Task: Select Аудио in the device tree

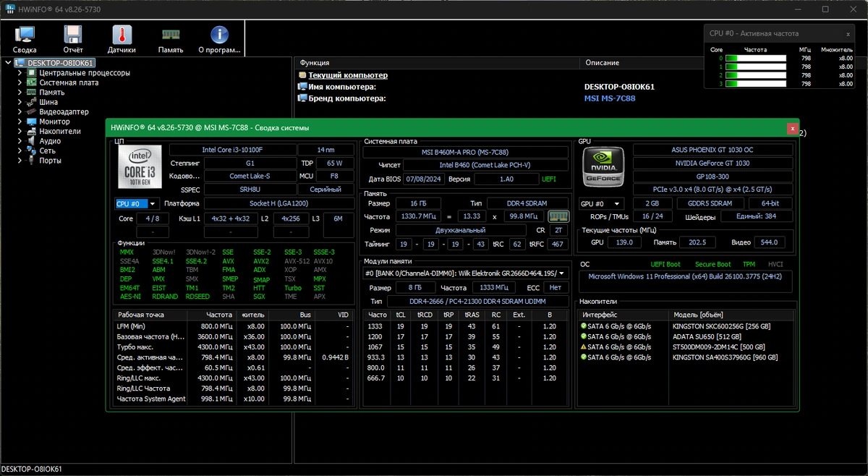Action: pyautogui.click(x=50, y=141)
